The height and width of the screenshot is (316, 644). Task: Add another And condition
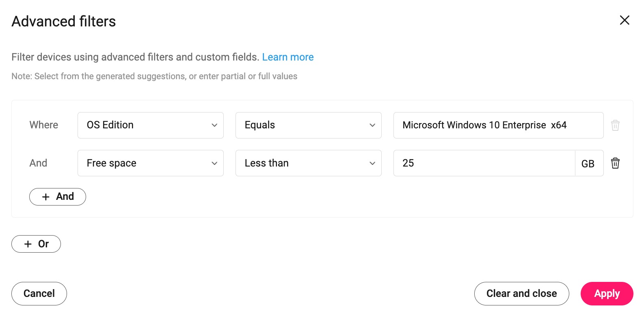pos(58,197)
